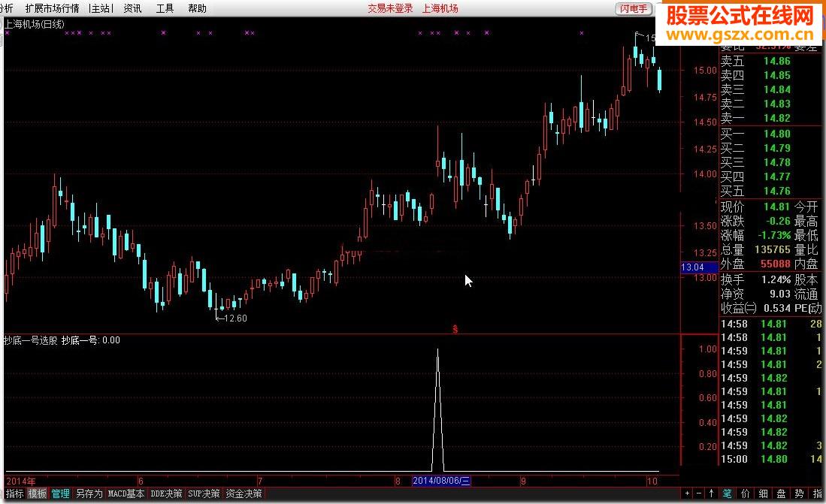Click the 2014/08/06 date marker
The height and width of the screenshot is (504, 826).
coord(441,481)
